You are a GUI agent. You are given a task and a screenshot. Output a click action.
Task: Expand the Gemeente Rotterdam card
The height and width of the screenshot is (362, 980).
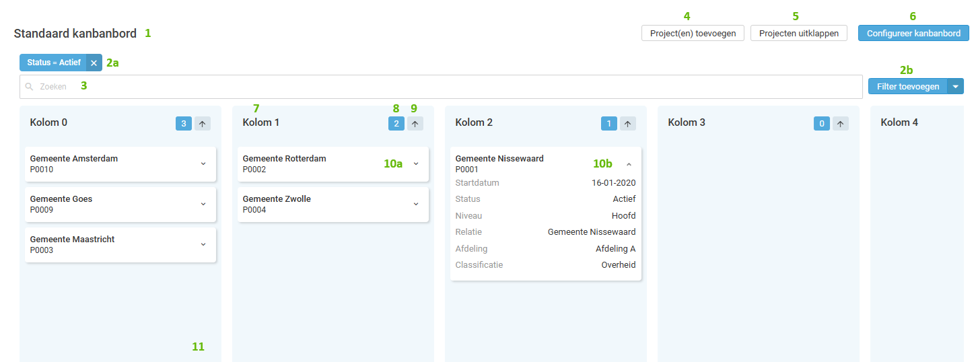(x=416, y=164)
